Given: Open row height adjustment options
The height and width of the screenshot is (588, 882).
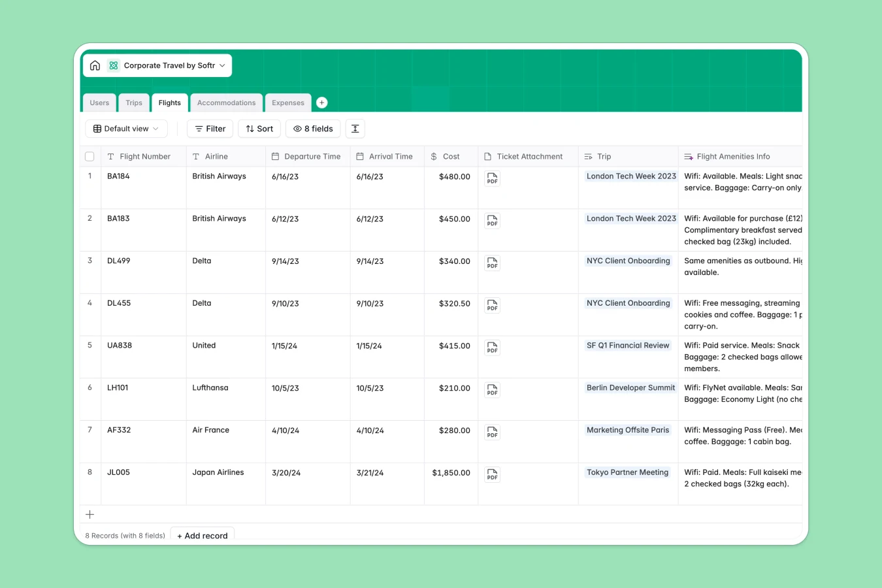Looking at the screenshot, I should click(x=355, y=129).
